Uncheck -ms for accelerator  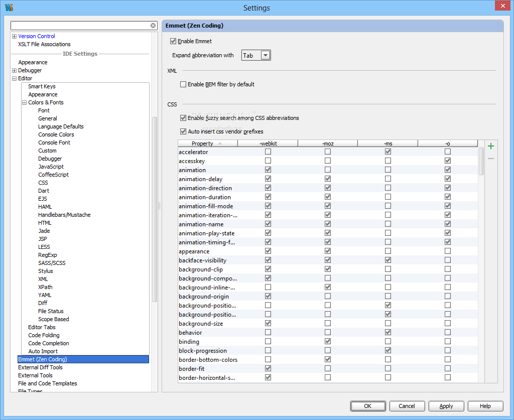[388, 152]
